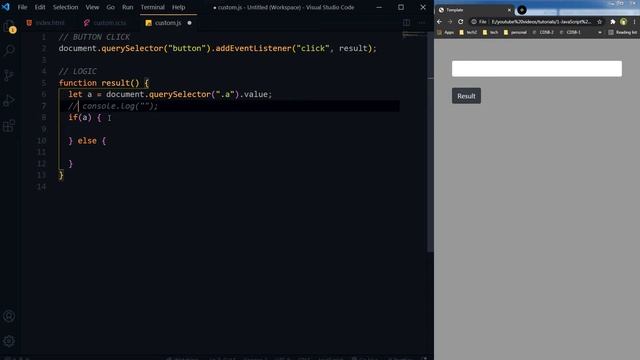Bookmark this page with the star icon
The image size is (640, 360).
click(x=600, y=22)
